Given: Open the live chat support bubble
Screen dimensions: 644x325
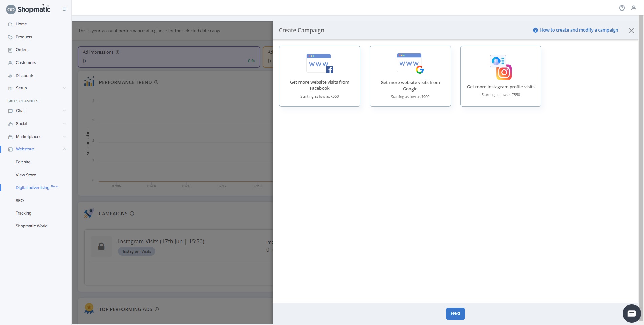Looking at the screenshot, I should click(x=631, y=313).
